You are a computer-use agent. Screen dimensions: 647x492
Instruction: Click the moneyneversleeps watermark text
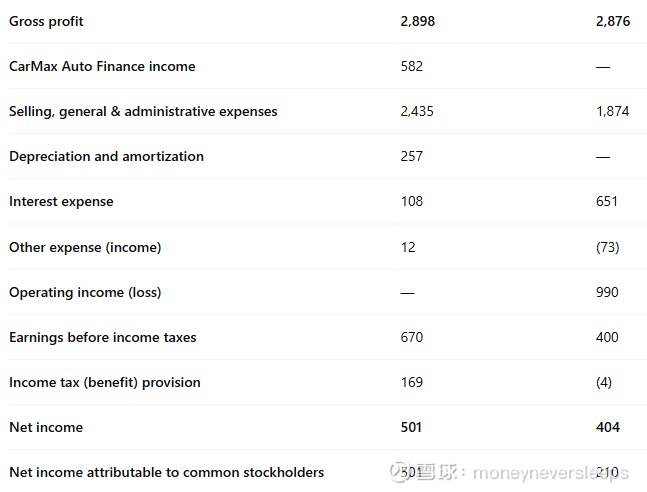pyautogui.click(x=550, y=473)
